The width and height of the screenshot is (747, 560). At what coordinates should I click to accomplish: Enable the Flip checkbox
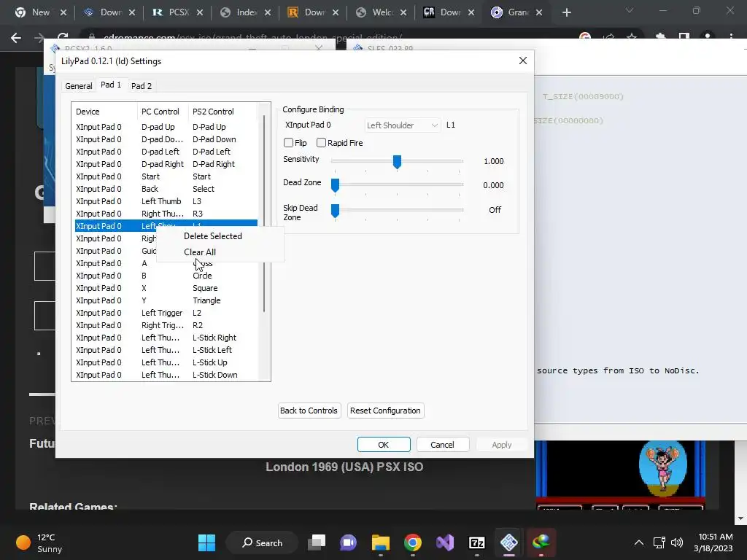coord(288,143)
